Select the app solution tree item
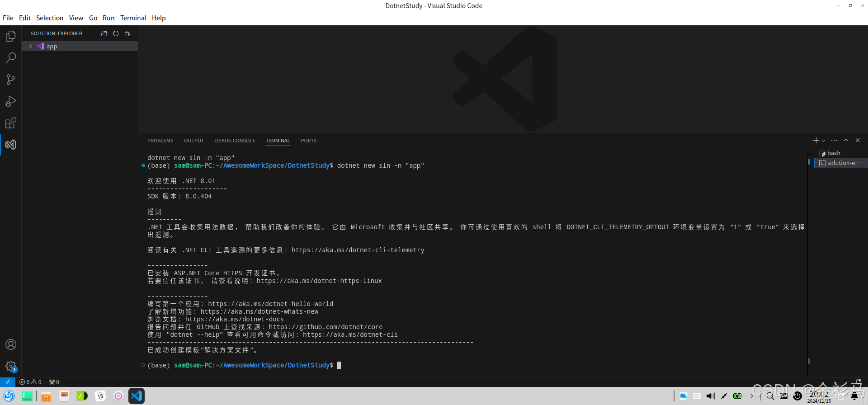This screenshot has width=868, height=405. click(80, 46)
